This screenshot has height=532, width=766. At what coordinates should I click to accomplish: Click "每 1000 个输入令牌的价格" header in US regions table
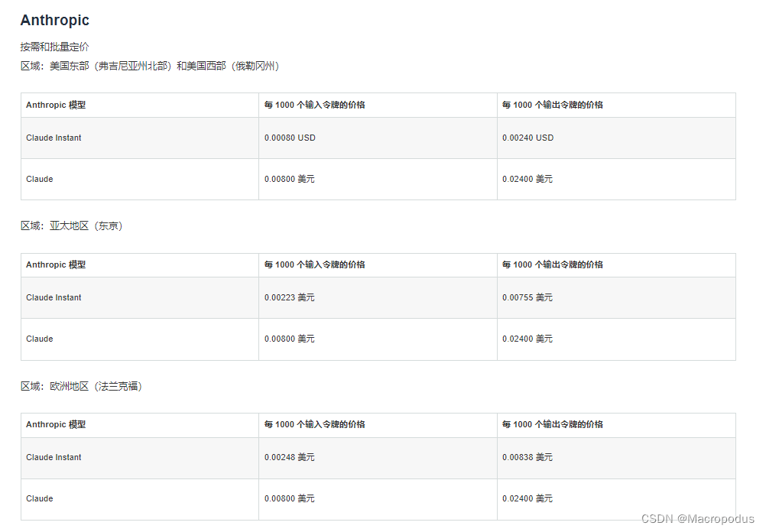(315, 105)
